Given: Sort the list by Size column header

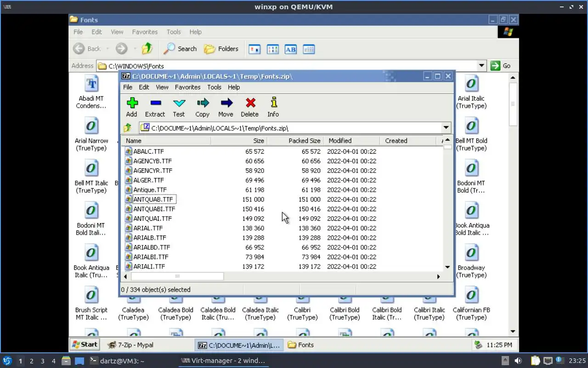Looking at the screenshot, I should tap(239, 141).
